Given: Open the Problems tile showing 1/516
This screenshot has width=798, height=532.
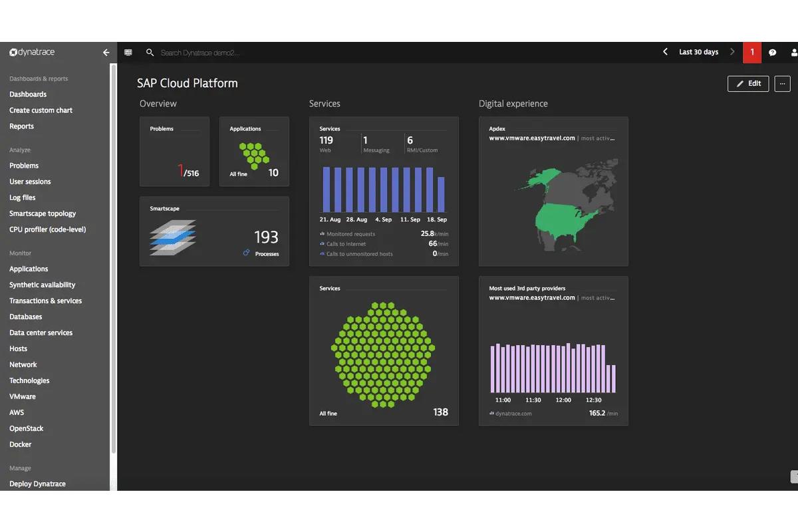Looking at the screenshot, I should tap(174, 152).
